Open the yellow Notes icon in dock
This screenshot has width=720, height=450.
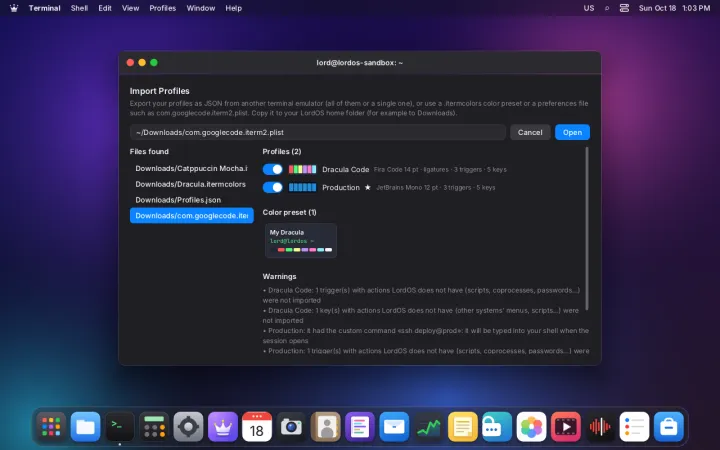pyautogui.click(x=462, y=427)
